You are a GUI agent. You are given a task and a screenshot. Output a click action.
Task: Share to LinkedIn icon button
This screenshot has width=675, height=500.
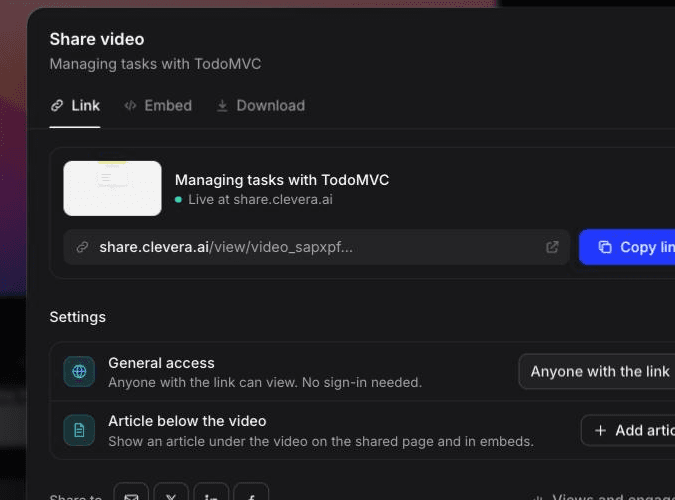click(x=211, y=492)
